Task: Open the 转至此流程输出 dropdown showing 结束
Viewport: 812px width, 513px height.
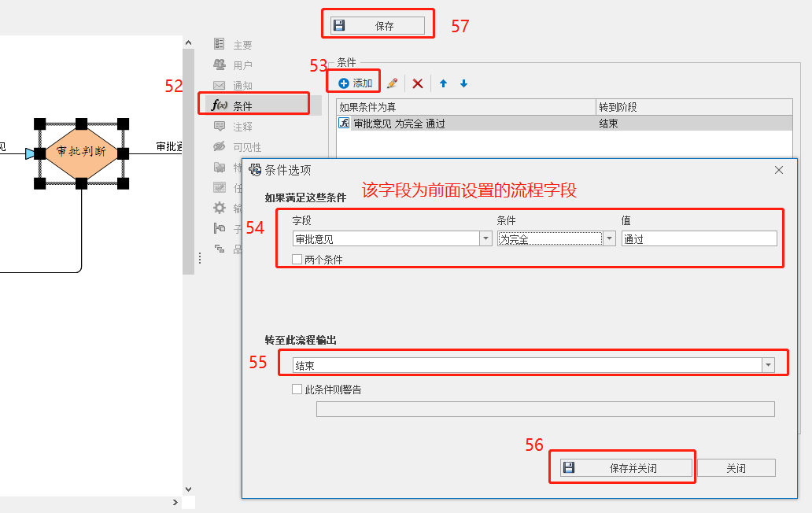Action: (769, 364)
